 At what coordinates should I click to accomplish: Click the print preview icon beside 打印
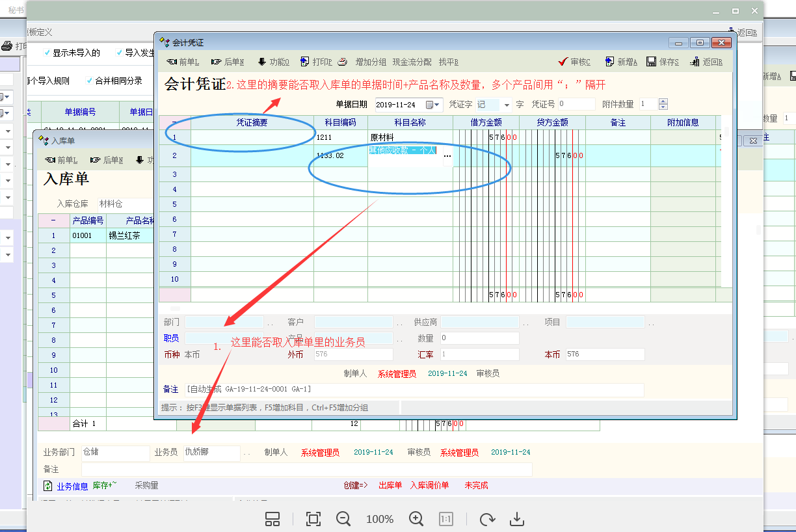[x=342, y=62]
